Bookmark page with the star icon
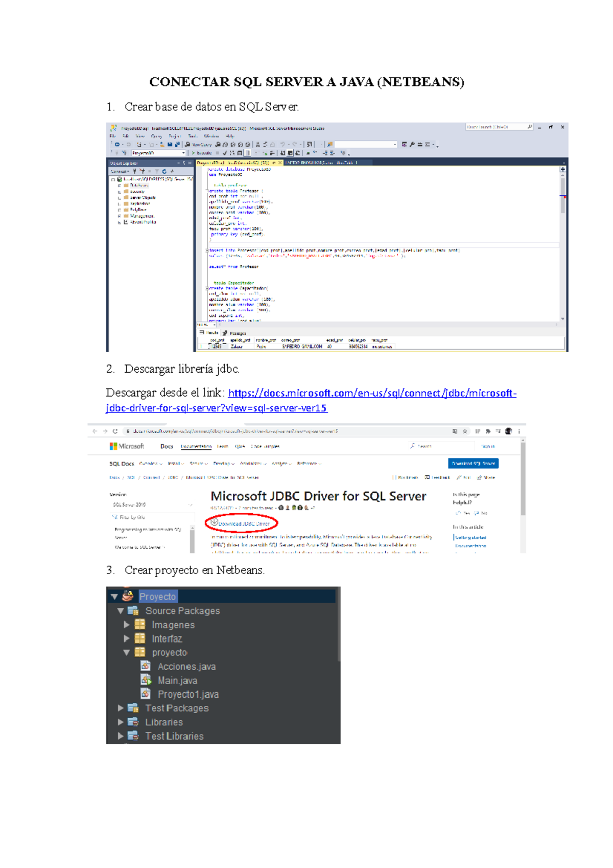The image size is (613, 868). (x=465, y=431)
